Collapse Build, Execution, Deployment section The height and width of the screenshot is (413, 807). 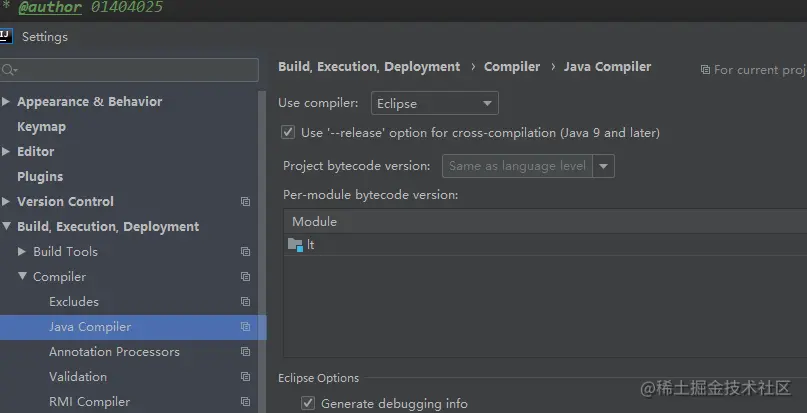[6, 226]
